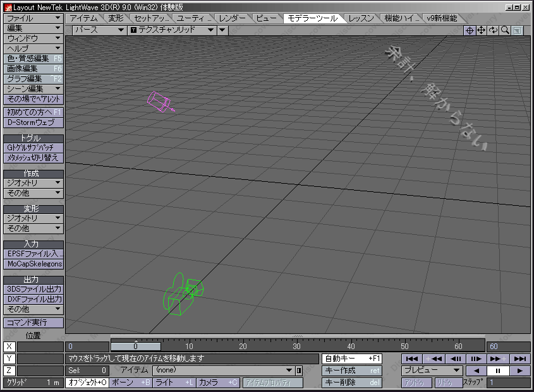Enable カメラ (camera) edit mode
This screenshot has width=534, height=392.
pos(217,383)
